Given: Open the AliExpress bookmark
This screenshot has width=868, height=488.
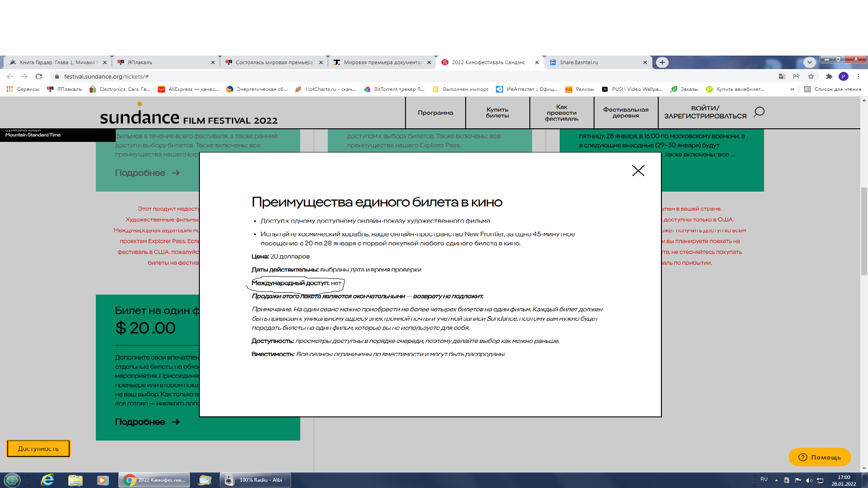Looking at the screenshot, I should pyautogui.click(x=188, y=89).
